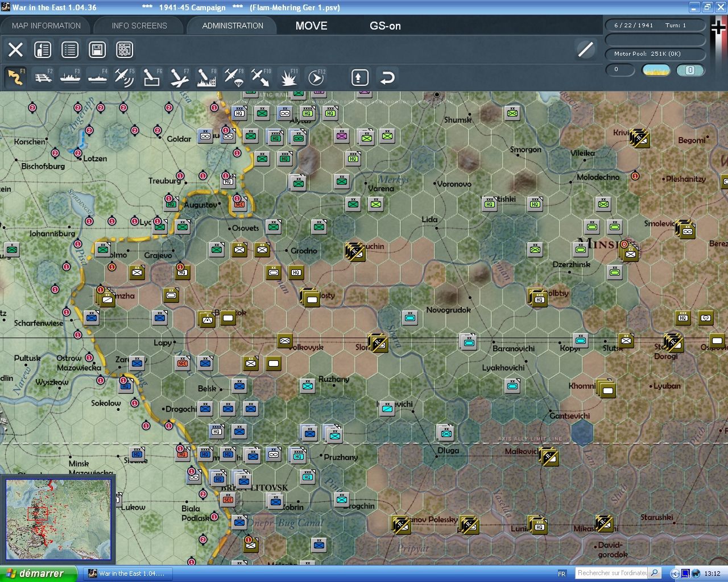The height and width of the screenshot is (582, 728).
Task: Select the F9 Air Transport mode icon
Action: [x=234, y=77]
